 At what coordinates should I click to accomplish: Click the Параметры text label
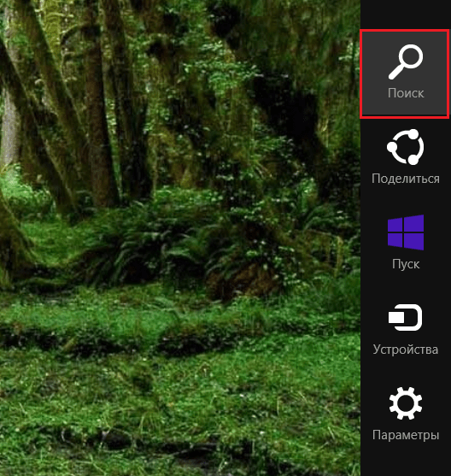(406, 435)
